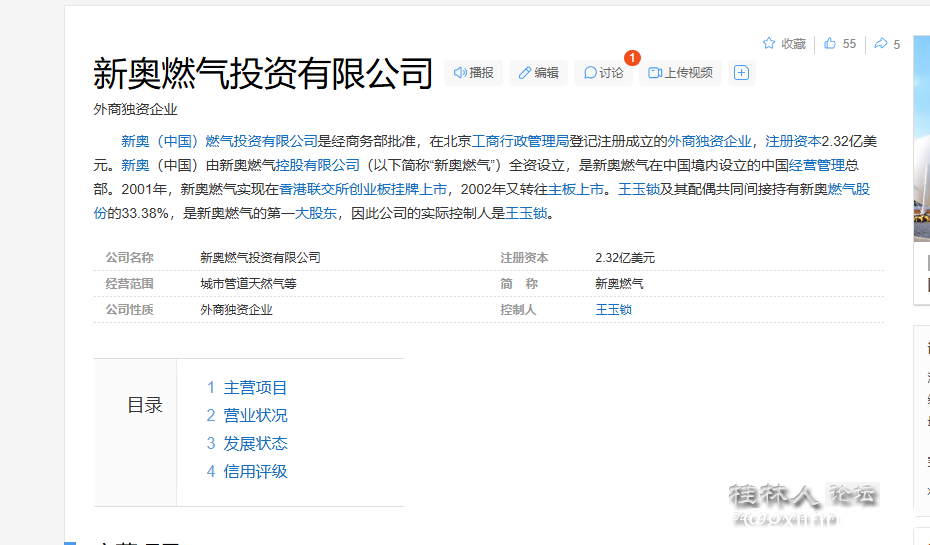
Task: Click the 2.32亿美元 value in info table
Action: pos(625,258)
